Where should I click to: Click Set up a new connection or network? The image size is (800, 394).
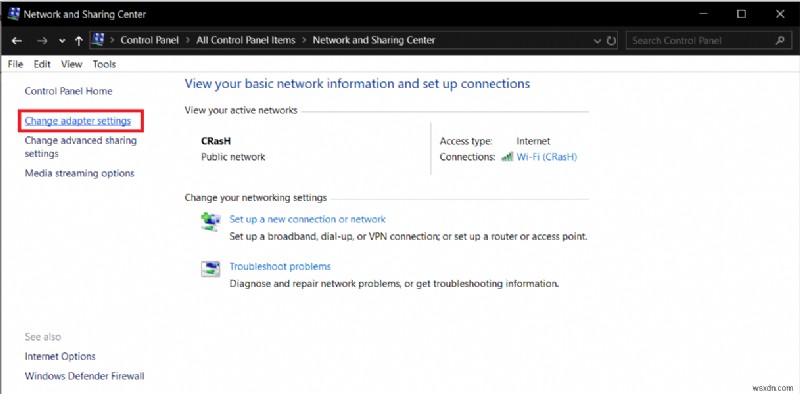308,219
